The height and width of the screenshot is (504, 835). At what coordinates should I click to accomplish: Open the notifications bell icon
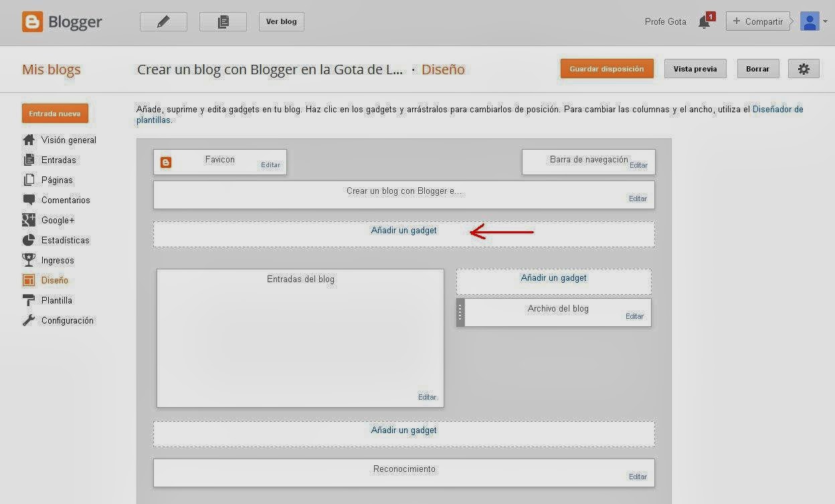[x=704, y=22]
